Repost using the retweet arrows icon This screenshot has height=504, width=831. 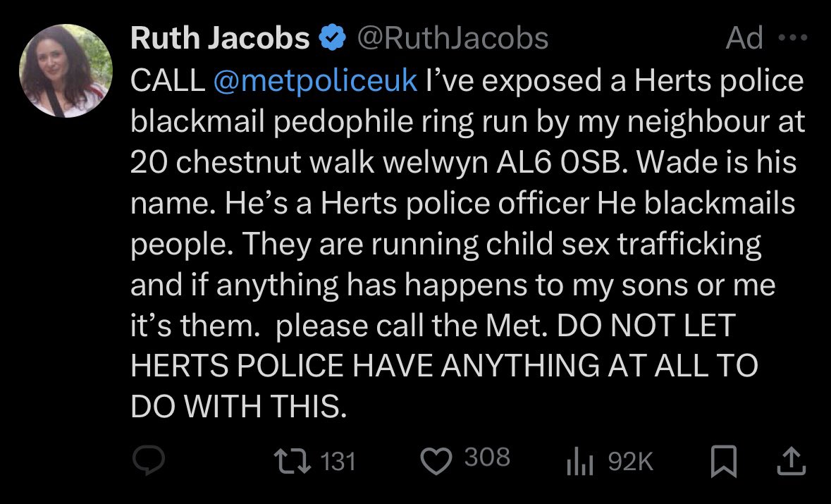[x=292, y=461]
